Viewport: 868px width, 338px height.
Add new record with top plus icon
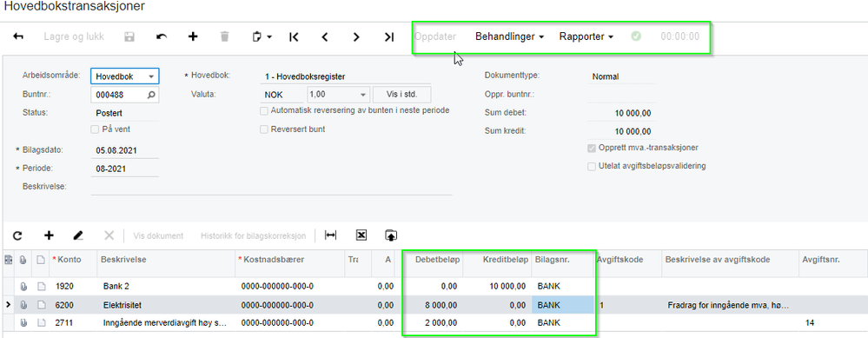(x=193, y=36)
